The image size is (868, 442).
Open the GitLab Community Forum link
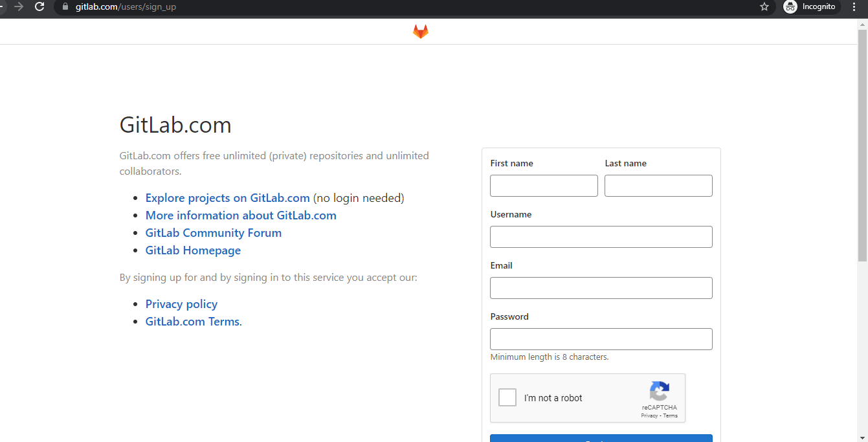[x=214, y=232]
